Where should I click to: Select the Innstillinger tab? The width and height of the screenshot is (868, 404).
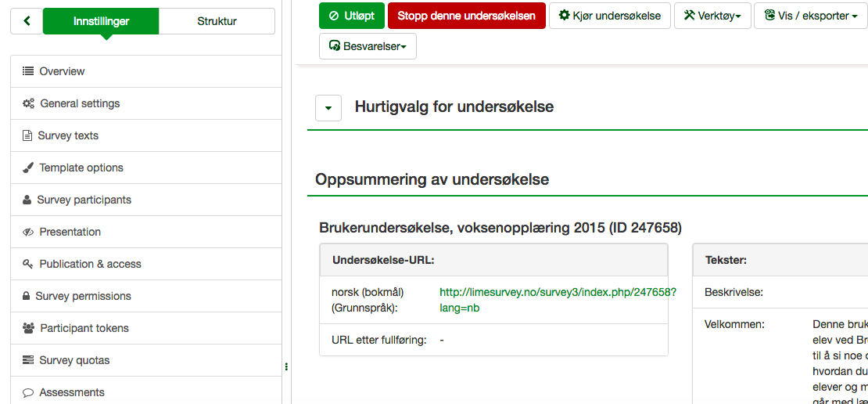coord(101,21)
